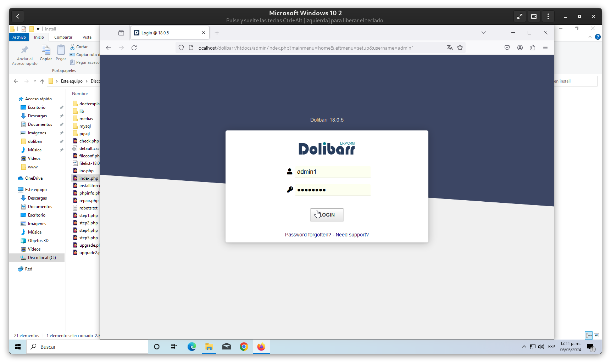Bookmark this page with the star icon

click(460, 48)
